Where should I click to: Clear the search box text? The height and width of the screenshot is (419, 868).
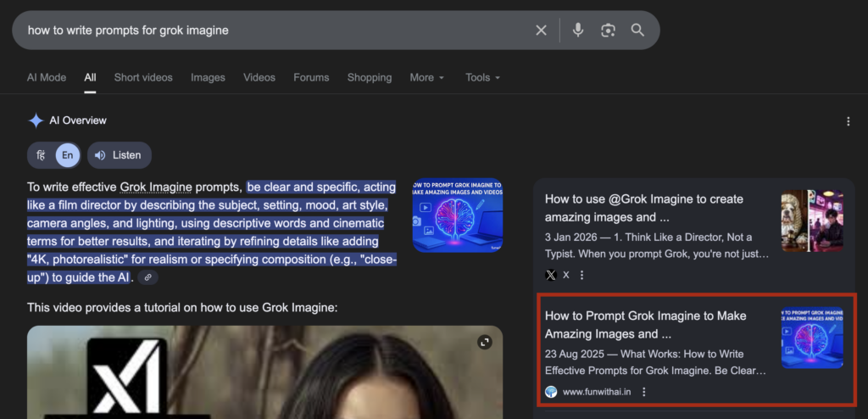[x=541, y=31]
